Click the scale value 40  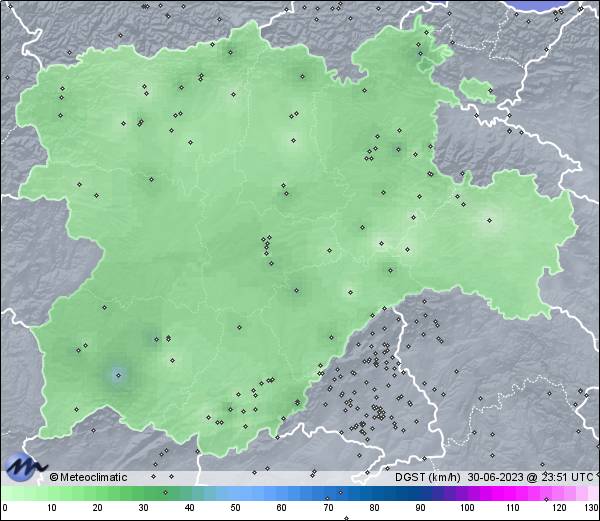[190, 508]
